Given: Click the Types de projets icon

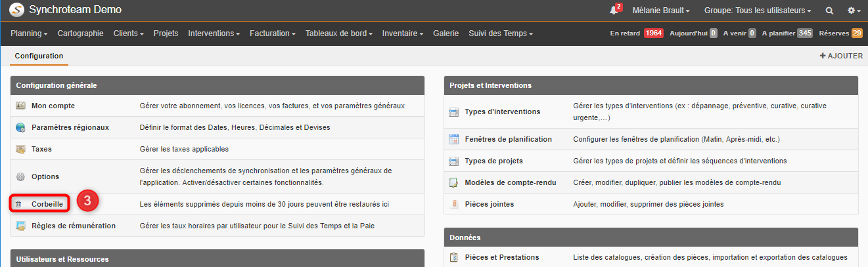Looking at the screenshot, I should tap(453, 161).
